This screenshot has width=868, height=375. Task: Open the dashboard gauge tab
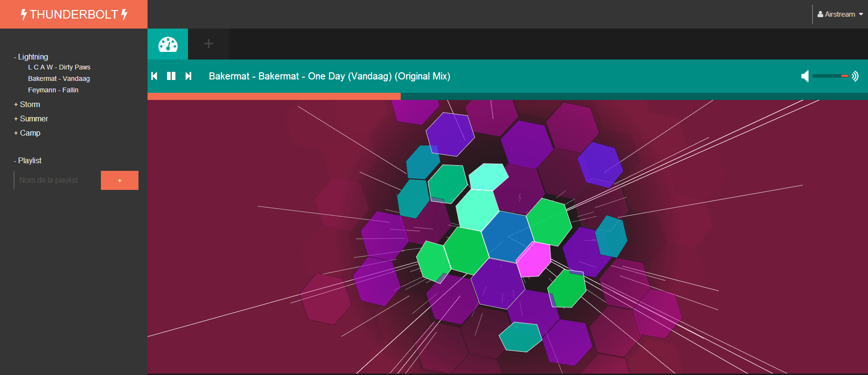pyautogui.click(x=168, y=44)
